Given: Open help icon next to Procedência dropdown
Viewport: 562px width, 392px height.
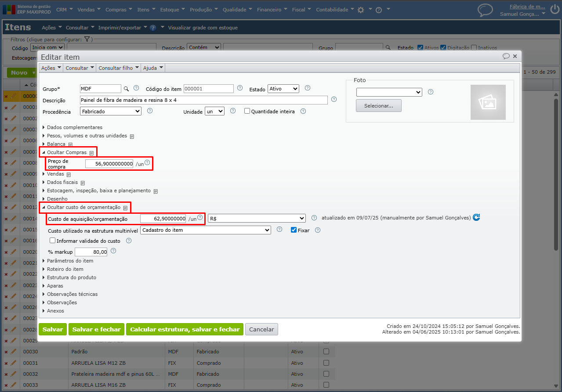Looking at the screenshot, I should point(150,111).
